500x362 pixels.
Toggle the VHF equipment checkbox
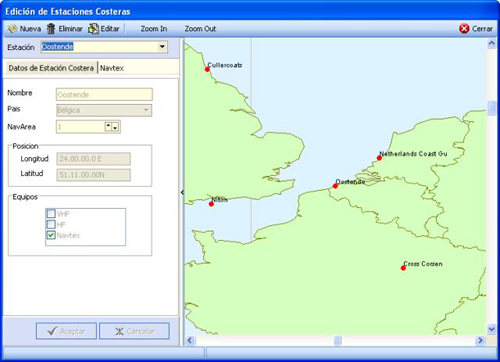click(51, 213)
